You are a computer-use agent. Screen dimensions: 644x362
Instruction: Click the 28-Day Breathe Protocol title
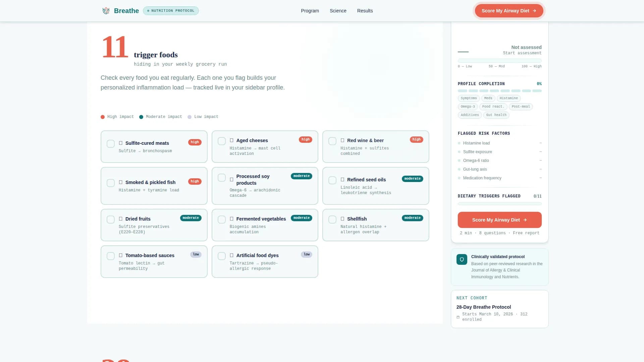[483, 307]
